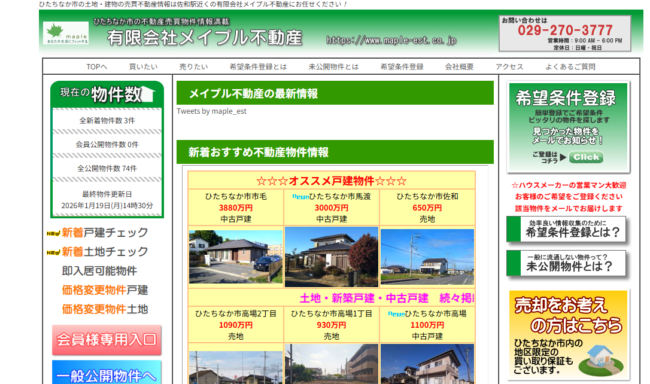Open the 会員様専用入口 button
Image resolution: width=650 pixels, height=384 pixels.
click(x=107, y=340)
